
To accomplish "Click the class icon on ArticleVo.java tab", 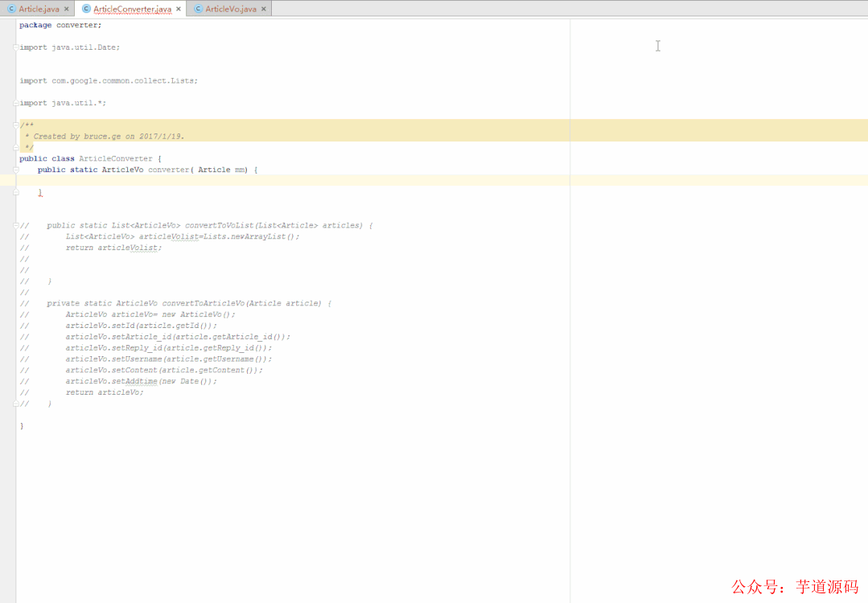I will click(198, 9).
